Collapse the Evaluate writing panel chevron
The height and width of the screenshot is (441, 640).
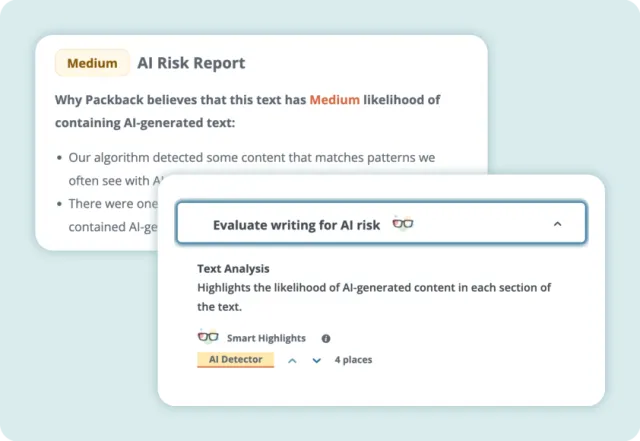coord(557,225)
